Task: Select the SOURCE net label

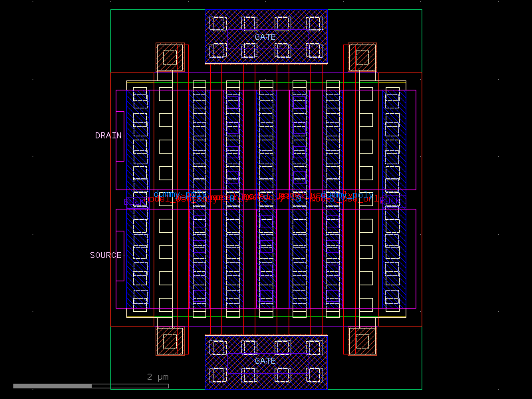Action: pyautogui.click(x=105, y=254)
